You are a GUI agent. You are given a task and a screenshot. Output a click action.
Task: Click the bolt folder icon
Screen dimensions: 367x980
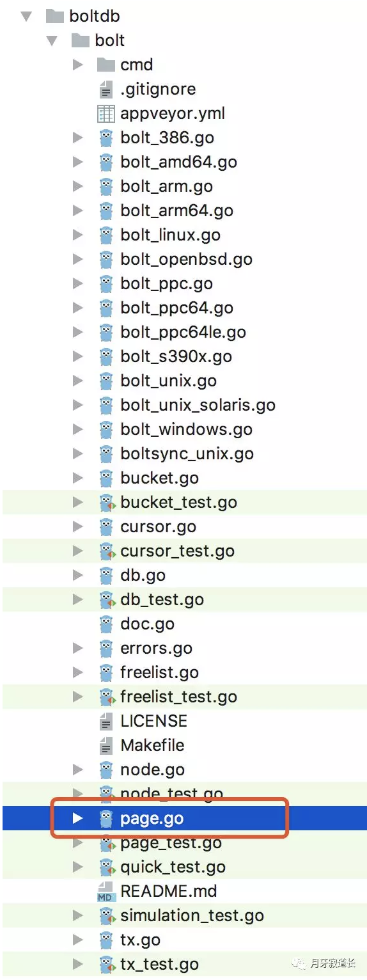[x=81, y=40]
